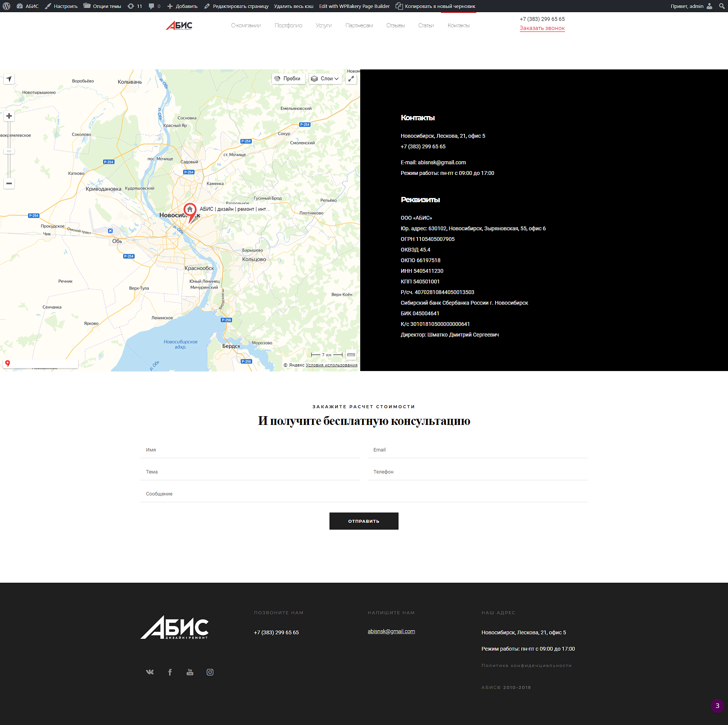Click the АБИС header logo
Image resolution: width=728 pixels, height=725 pixels.
click(179, 25)
